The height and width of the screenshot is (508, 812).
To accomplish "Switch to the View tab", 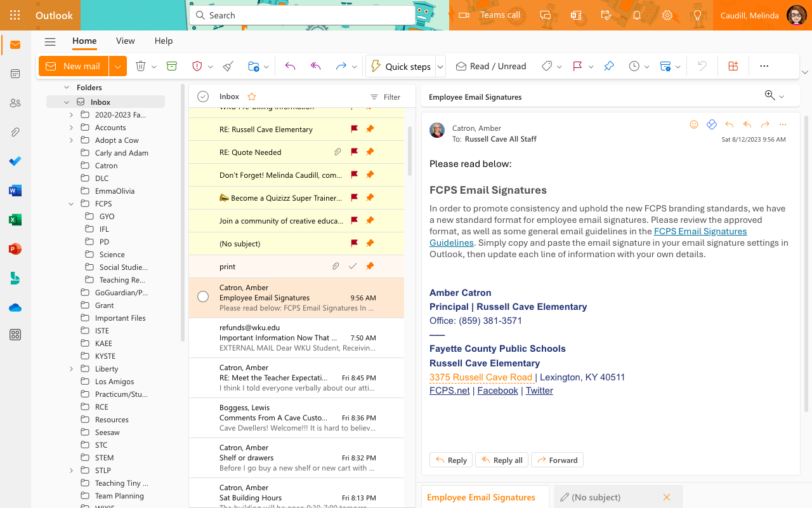I will [x=126, y=41].
